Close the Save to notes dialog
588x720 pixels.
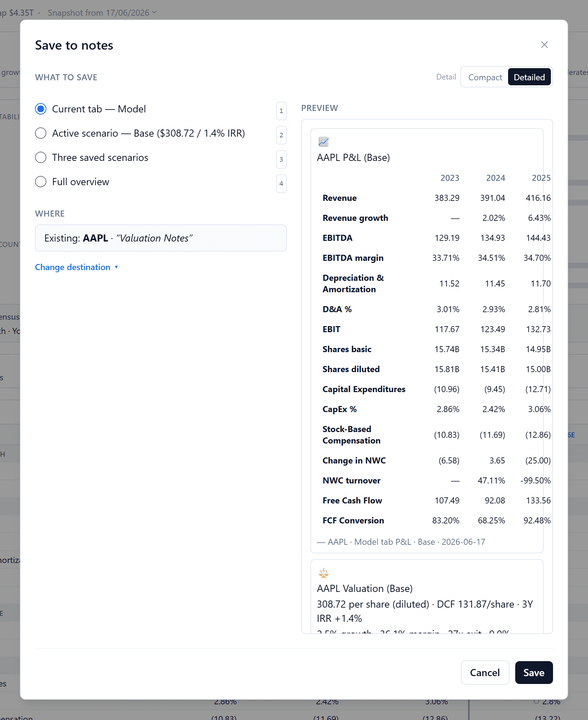pyautogui.click(x=544, y=45)
